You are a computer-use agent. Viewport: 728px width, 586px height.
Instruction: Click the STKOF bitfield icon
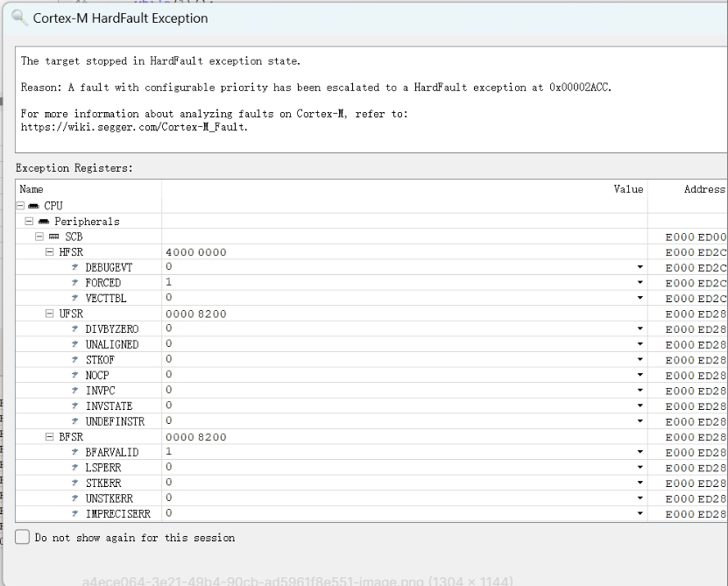(x=75, y=359)
